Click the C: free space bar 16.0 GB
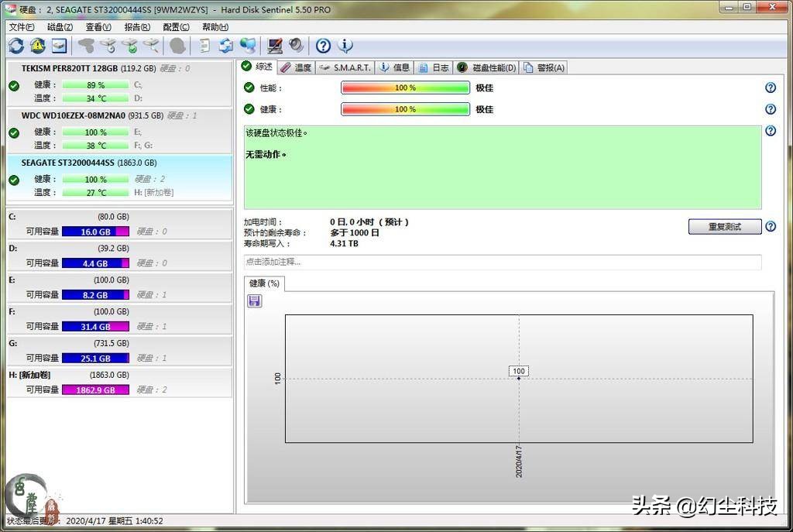Screen dimensions: 793x532 coord(95,232)
